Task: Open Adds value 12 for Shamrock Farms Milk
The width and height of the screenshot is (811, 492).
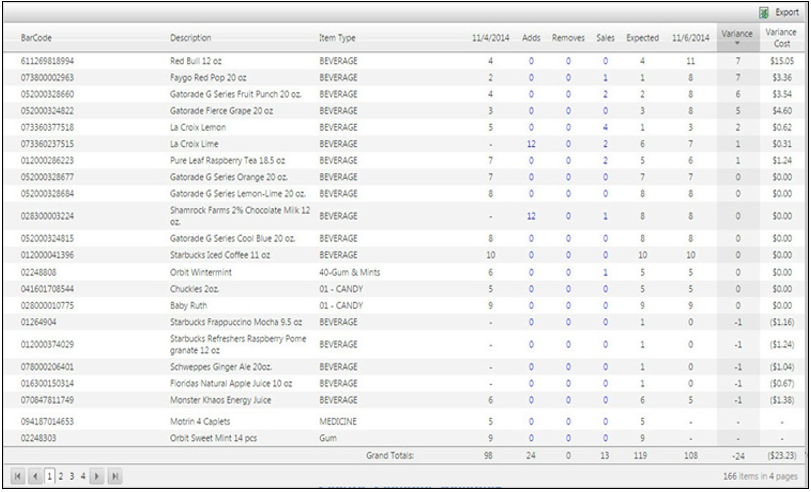Action: coord(531,216)
